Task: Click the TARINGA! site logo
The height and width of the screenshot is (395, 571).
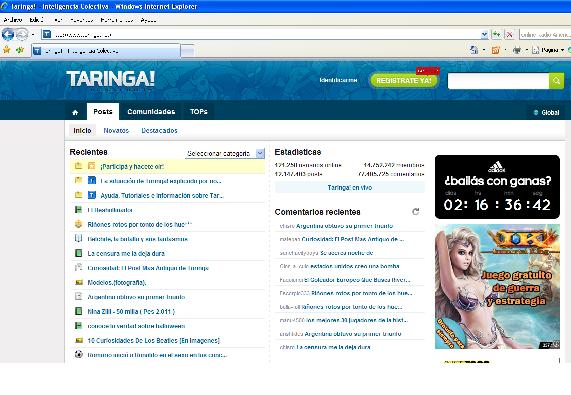Action: pyautogui.click(x=110, y=79)
